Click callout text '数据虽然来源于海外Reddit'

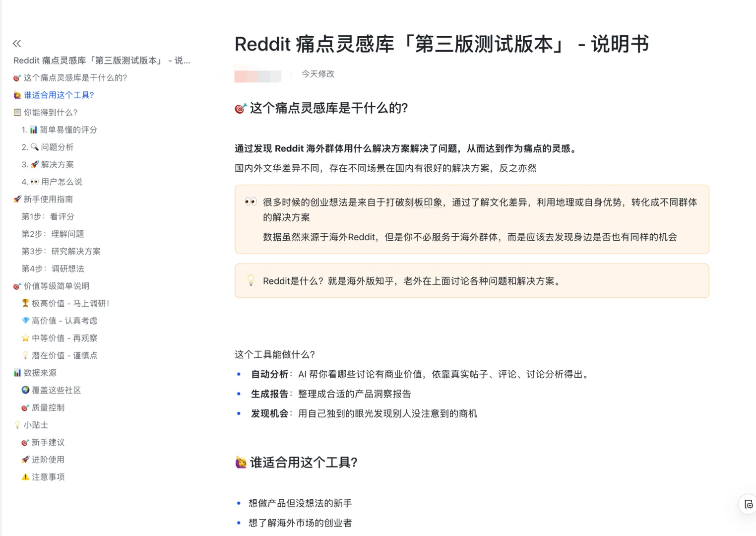coord(470,237)
